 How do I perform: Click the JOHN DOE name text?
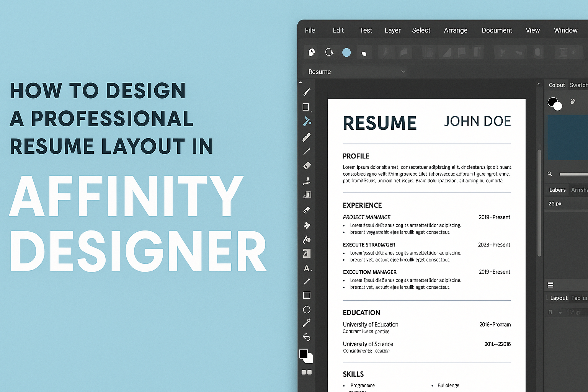tap(477, 121)
